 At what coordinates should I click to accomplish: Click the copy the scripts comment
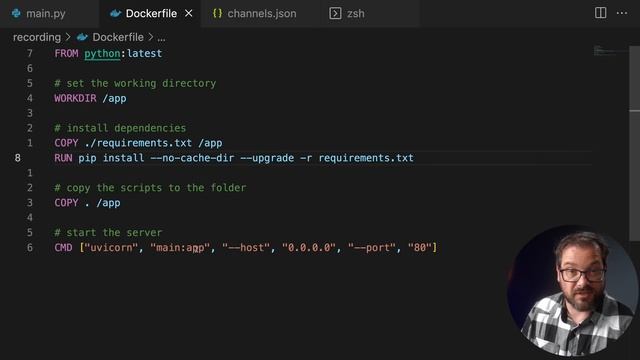(x=150, y=188)
